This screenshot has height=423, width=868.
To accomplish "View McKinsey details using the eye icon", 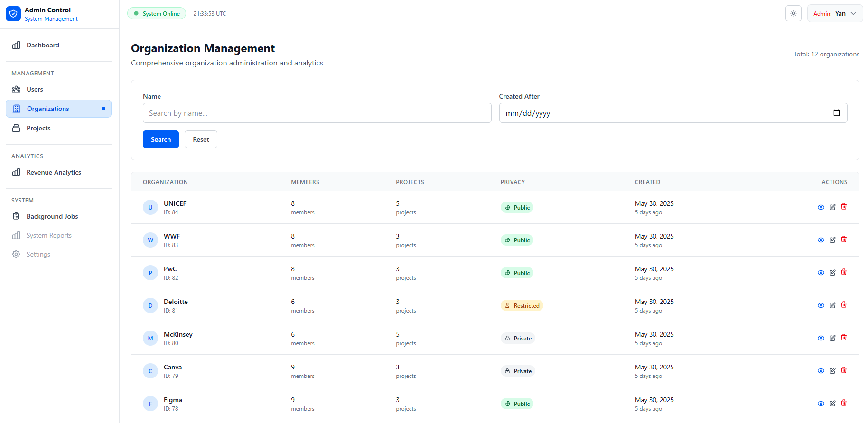I will 821,338.
